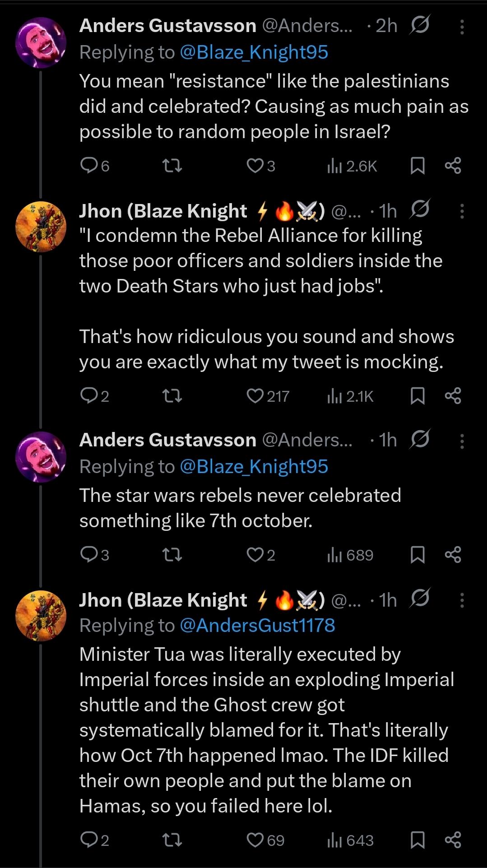This screenshot has height=868, width=487.
Task: Open more options menu on Minister Tua tweet
Action: pos(462,600)
